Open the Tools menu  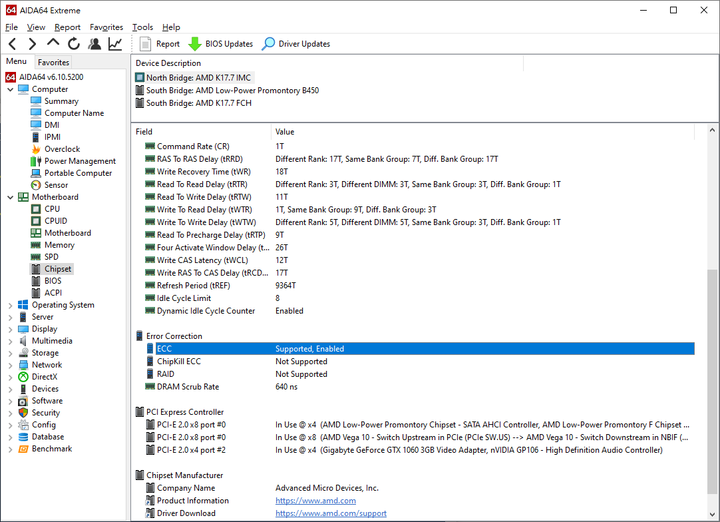(142, 27)
